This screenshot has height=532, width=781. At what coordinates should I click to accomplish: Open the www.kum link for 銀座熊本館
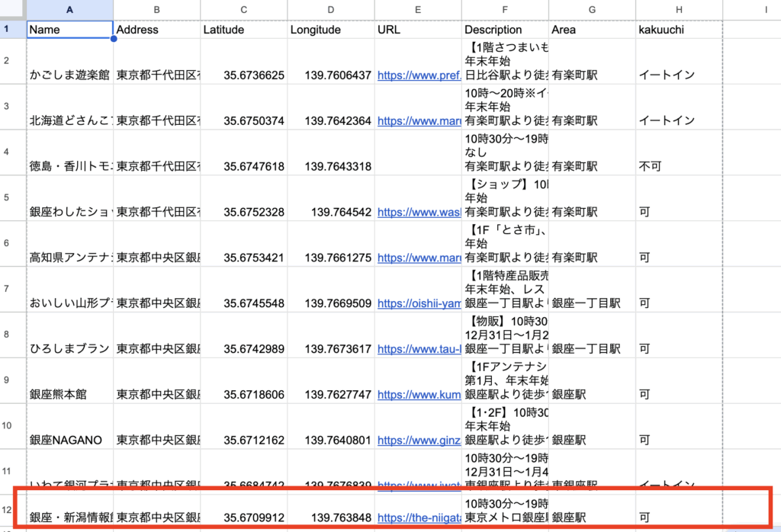pyautogui.click(x=419, y=395)
